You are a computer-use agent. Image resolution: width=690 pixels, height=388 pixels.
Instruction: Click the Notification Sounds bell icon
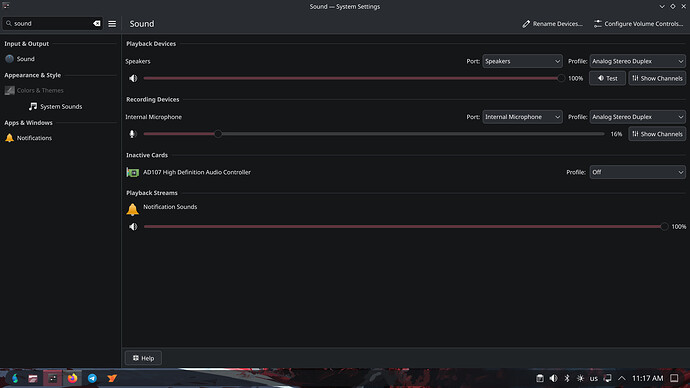tap(132, 209)
